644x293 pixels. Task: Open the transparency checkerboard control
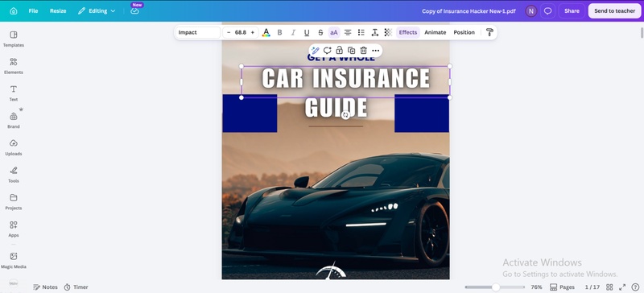[388, 32]
